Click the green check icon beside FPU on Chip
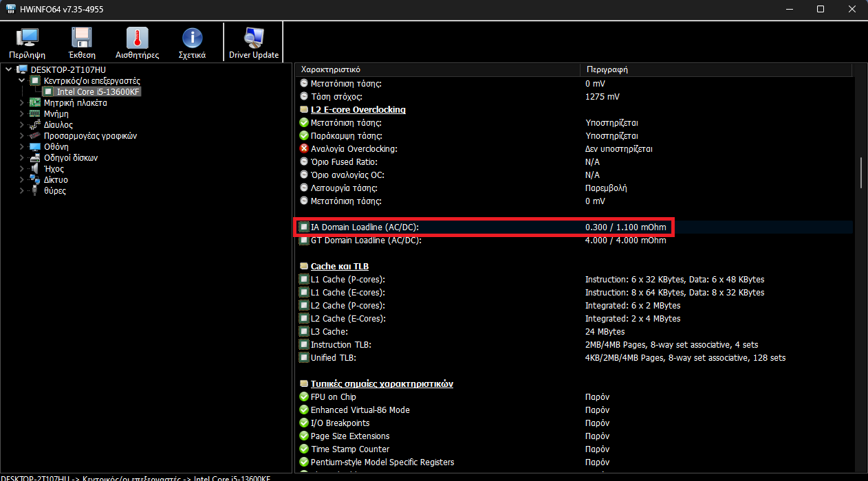Screen dimensions: 868x481 (304, 397)
